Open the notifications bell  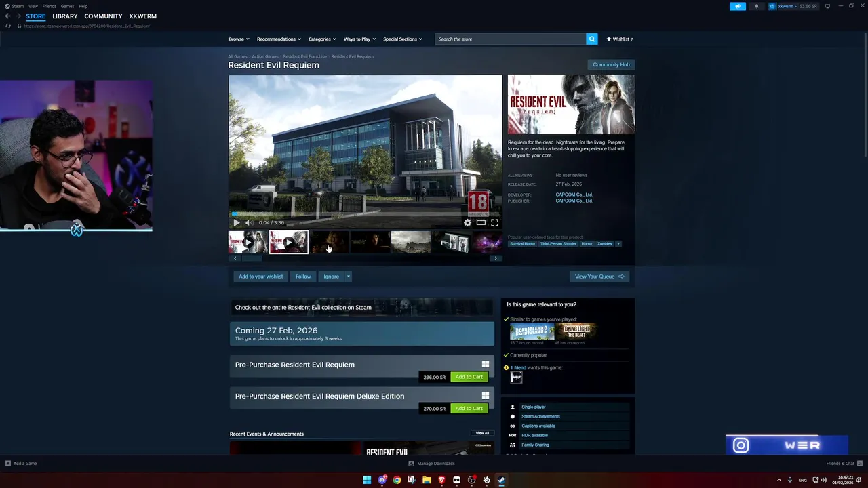[757, 6]
